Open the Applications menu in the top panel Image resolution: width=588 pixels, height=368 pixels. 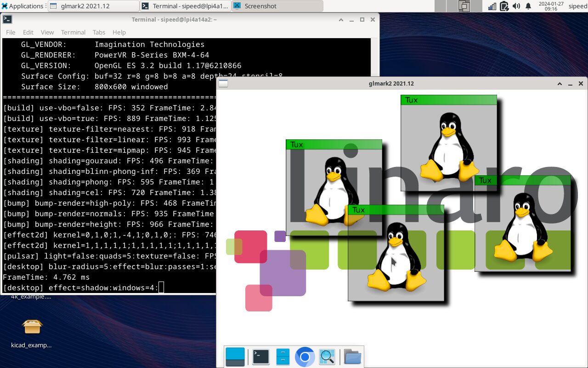coord(23,6)
